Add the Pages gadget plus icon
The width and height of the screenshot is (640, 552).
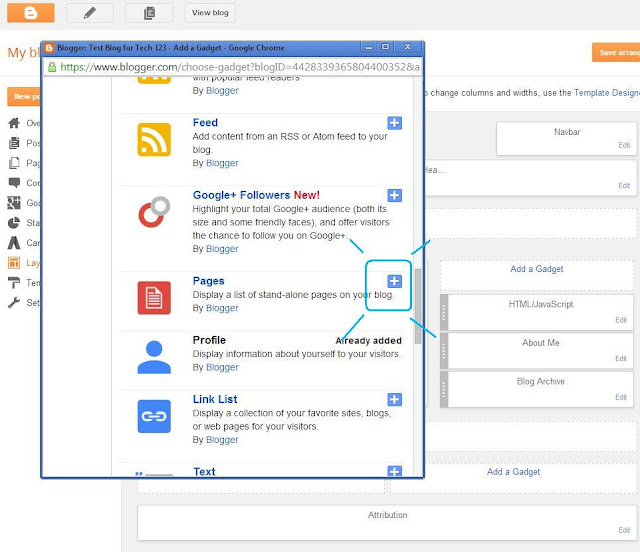(394, 281)
